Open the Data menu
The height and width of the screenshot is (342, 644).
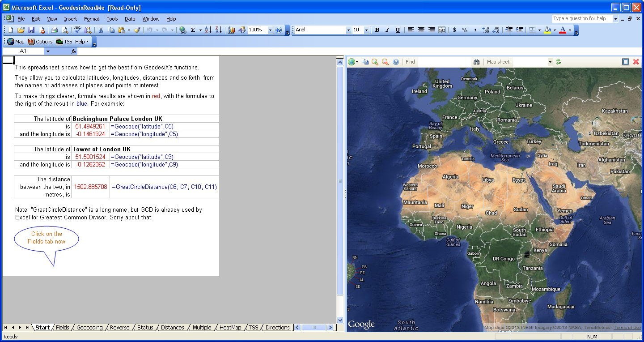click(130, 19)
